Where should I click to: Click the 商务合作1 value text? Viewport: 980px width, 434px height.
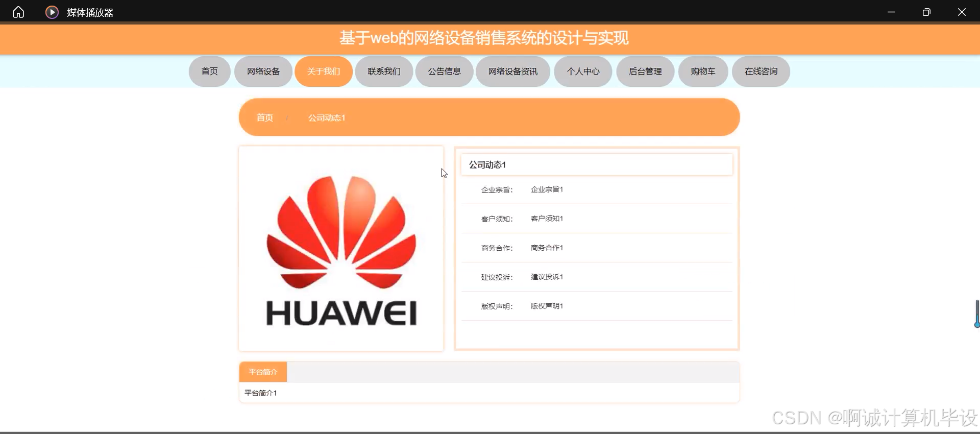547,248
